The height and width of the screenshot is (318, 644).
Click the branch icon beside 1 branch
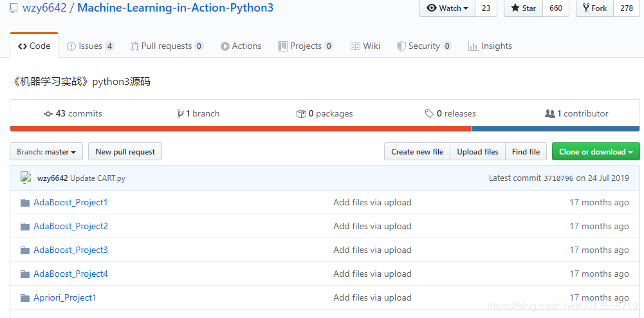tap(180, 114)
